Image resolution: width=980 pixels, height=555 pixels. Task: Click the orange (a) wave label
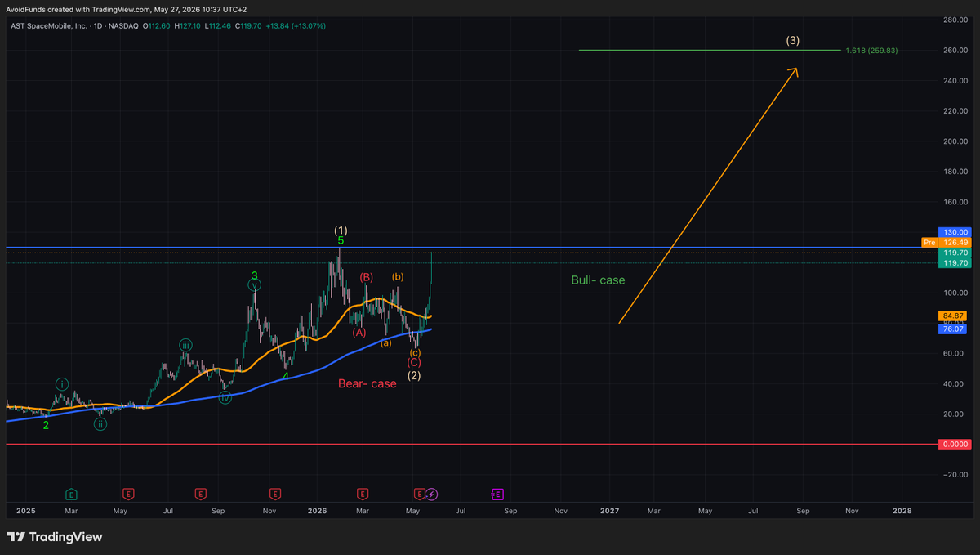[385, 343]
